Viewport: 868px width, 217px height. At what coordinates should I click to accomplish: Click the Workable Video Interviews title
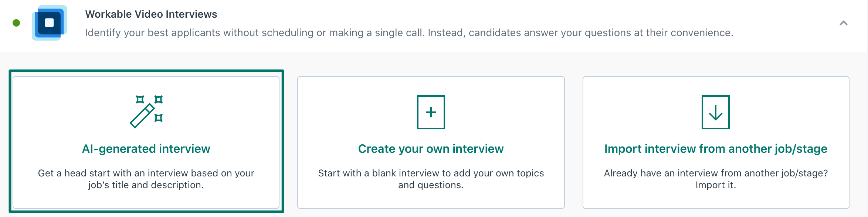151,14
